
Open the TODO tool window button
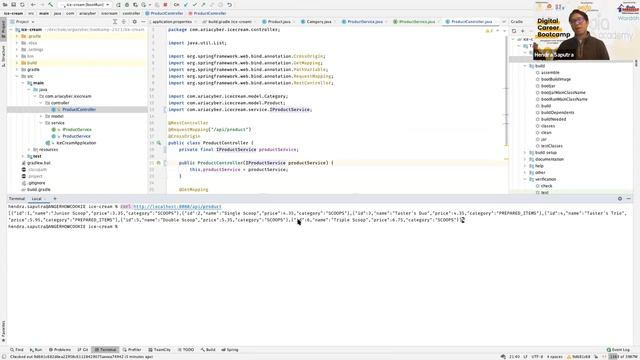[186, 350]
